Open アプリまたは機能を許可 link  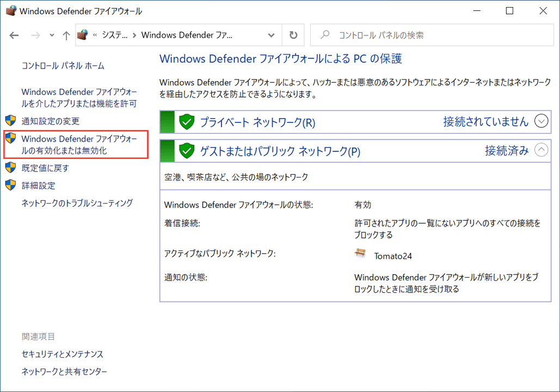(x=79, y=97)
